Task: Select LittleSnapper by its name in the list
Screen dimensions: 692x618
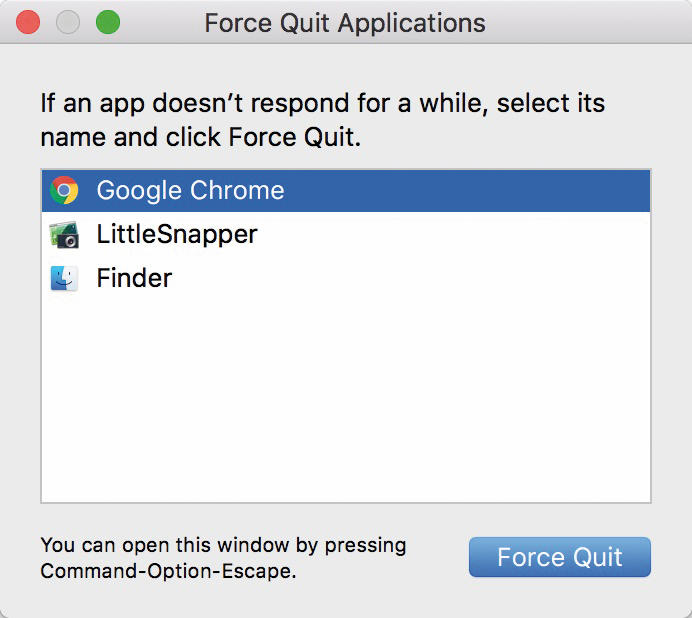Action: [x=177, y=234]
